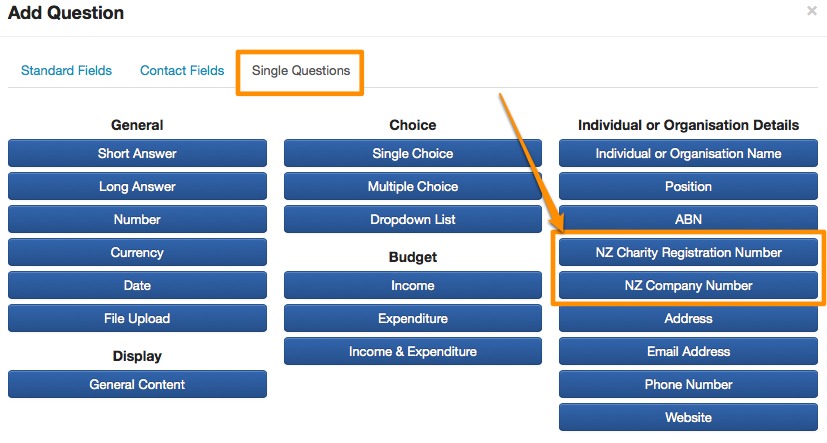
Task: Add a Website question
Action: click(x=688, y=418)
